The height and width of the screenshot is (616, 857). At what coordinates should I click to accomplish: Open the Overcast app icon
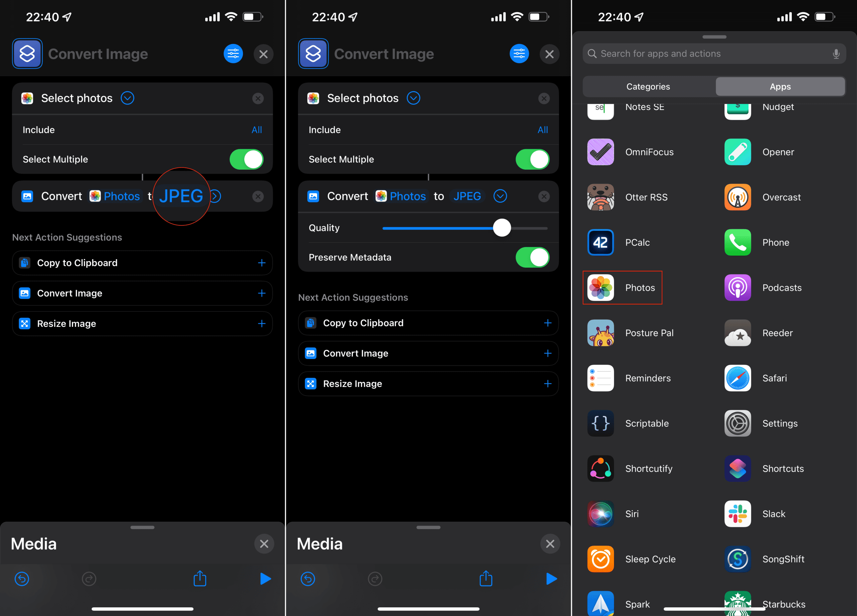(737, 197)
